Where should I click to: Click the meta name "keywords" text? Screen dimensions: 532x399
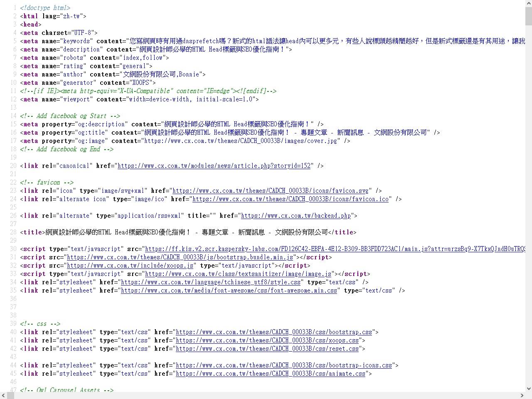(76, 41)
